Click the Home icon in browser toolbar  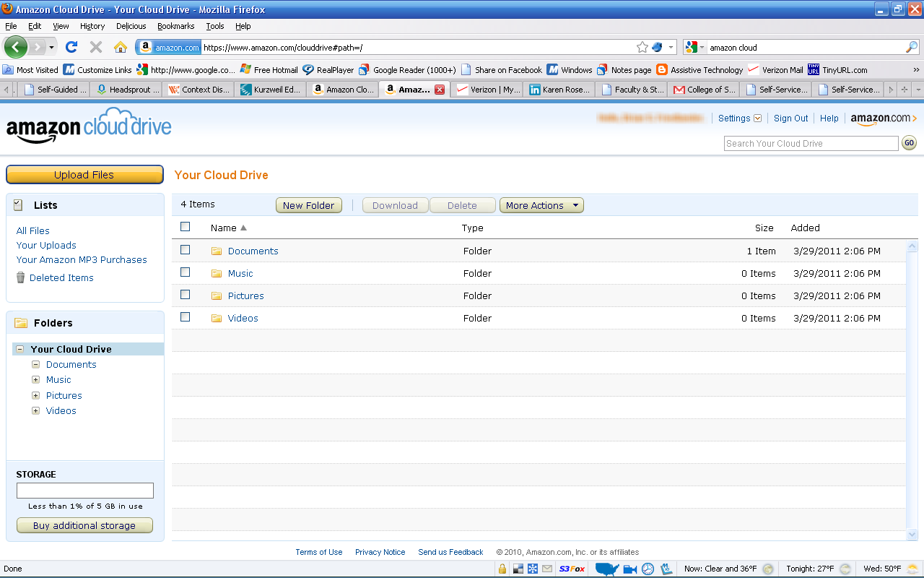tap(120, 47)
